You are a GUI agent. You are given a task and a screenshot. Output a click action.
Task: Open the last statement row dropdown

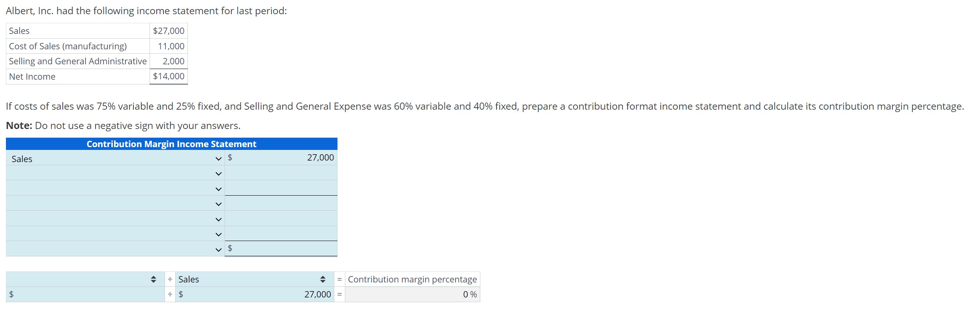click(x=218, y=249)
